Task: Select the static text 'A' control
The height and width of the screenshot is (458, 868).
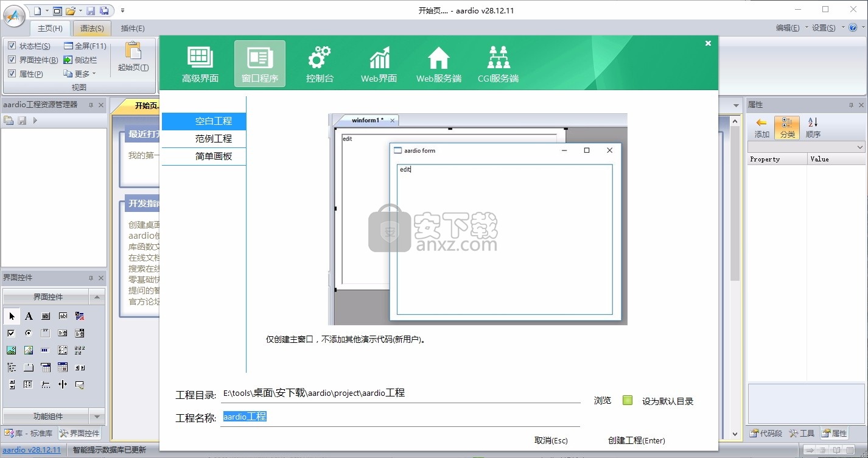Action: point(29,316)
